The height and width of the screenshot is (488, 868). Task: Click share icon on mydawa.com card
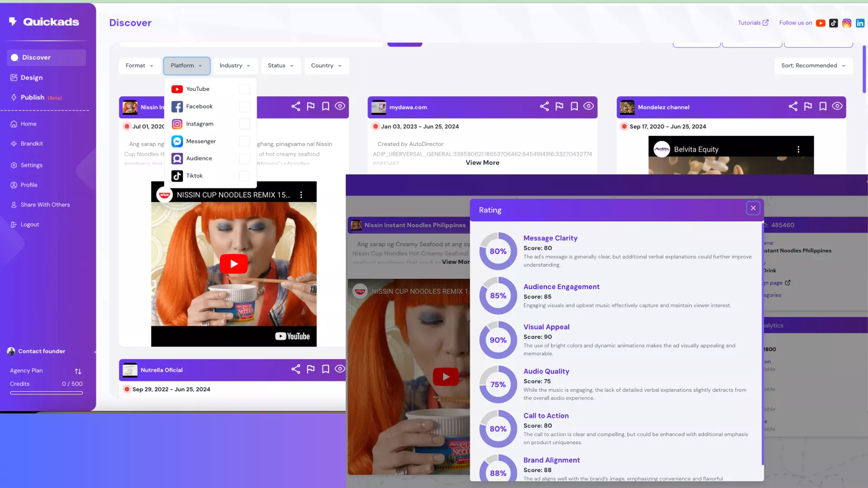(x=544, y=106)
